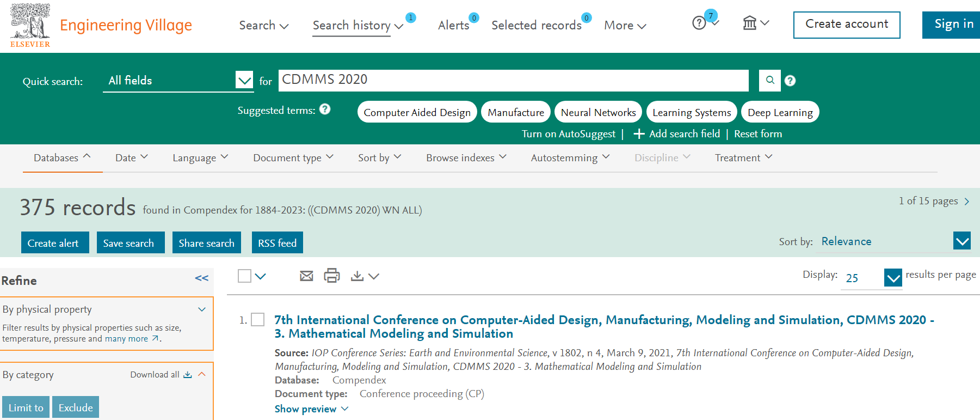Click Reset form link
Screen dimensions: 980x420
tap(758, 134)
